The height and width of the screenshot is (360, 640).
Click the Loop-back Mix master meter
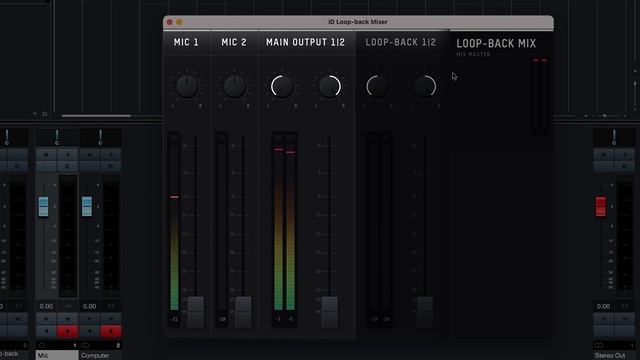pos(540,96)
